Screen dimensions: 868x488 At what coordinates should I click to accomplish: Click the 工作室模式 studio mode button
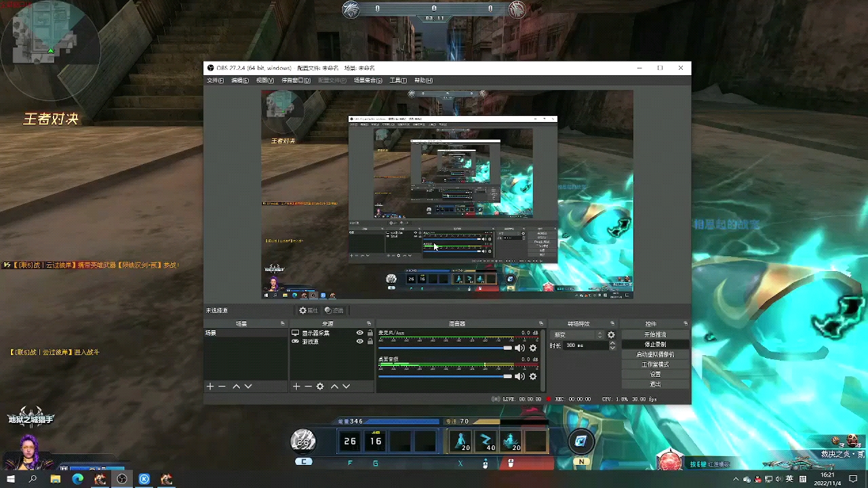[x=655, y=364]
